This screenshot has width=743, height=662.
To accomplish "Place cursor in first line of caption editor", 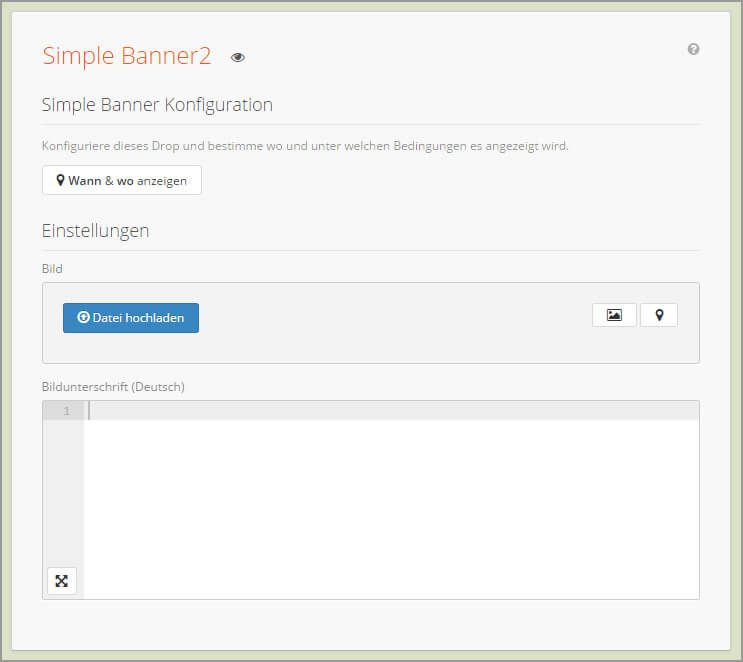I will 390,411.
